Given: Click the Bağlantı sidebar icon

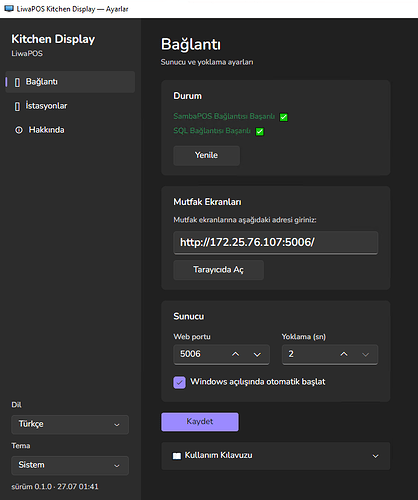Looking at the screenshot, I should point(17,82).
